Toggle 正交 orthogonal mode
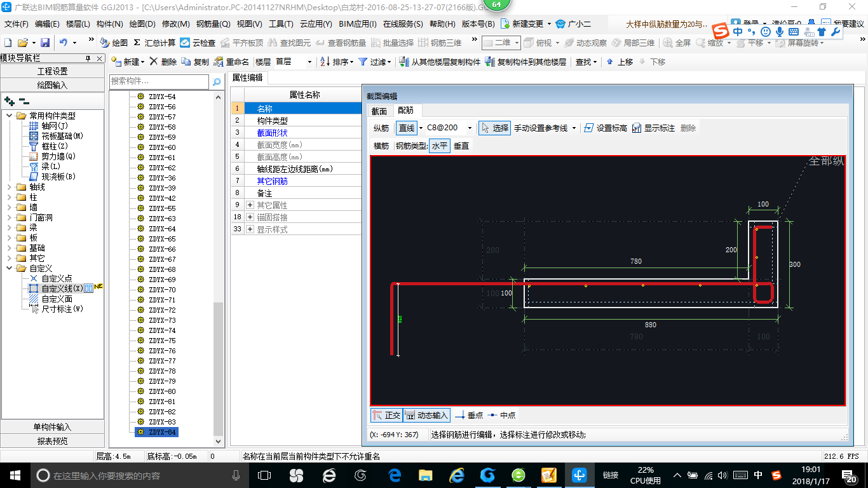Image resolution: width=868 pixels, height=488 pixels. tap(386, 415)
